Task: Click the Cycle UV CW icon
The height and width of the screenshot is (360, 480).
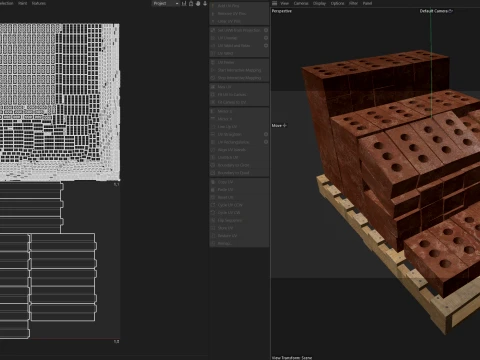Action: pos(213,213)
